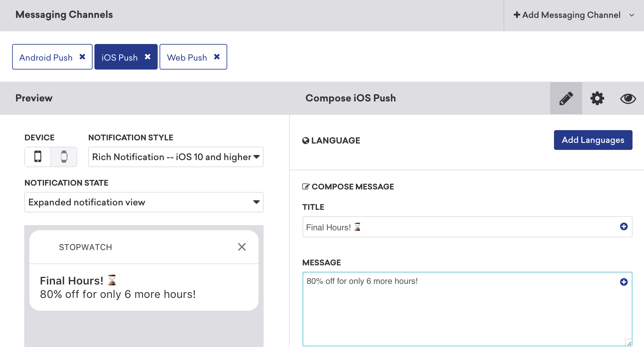This screenshot has width=644, height=347.
Task: Open the Notification Style dropdown
Action: 176,157
